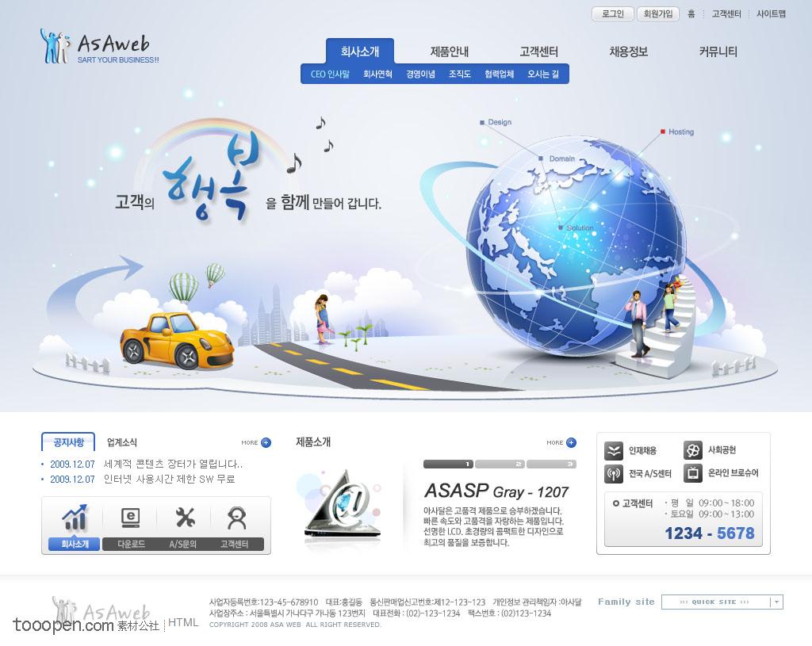Click the 회사소개 label under chart icon
The height and width of the screenshot is (646, 812).
[75, 544]
